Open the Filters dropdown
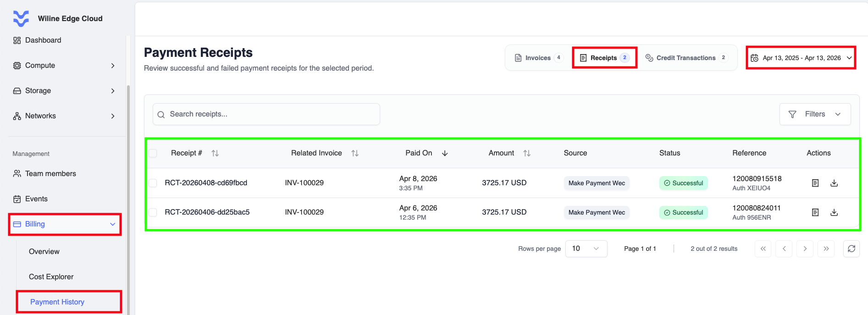Screen dimensions: 868x315 [x=815, y=114]
